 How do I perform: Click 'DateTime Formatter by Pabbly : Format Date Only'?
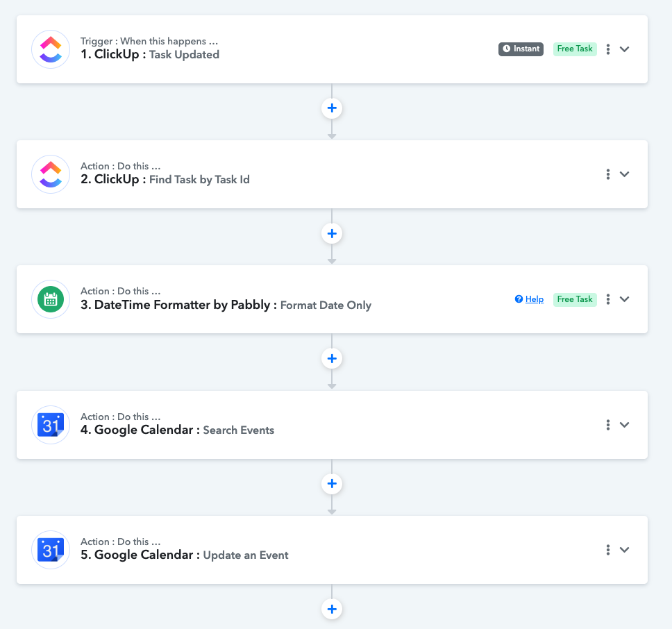point(233,305)
